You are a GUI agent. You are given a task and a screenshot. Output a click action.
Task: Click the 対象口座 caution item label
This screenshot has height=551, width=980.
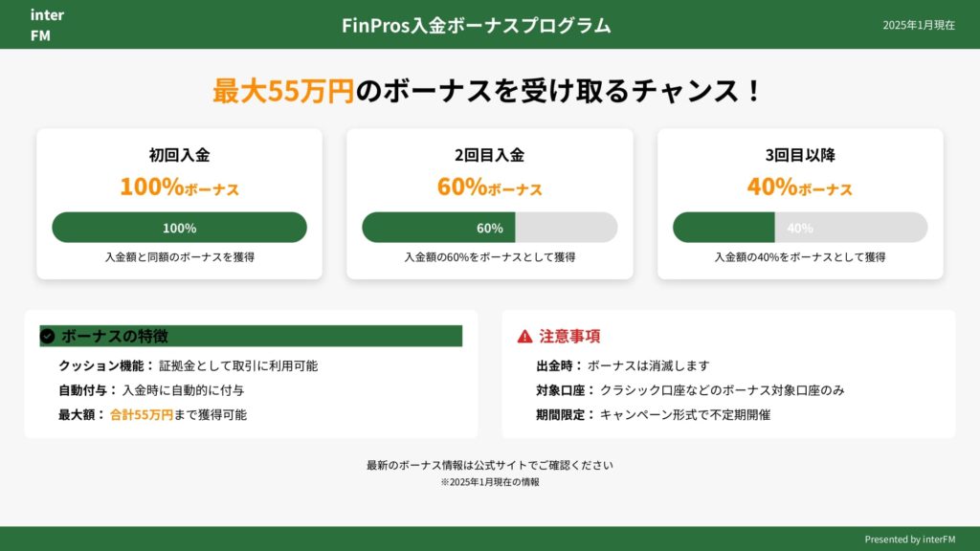point(566,390)
